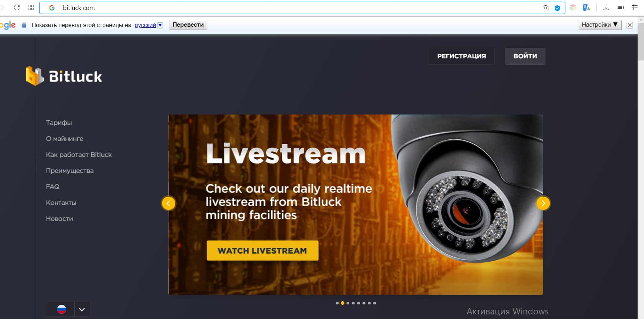This screenshot has width=644, height=319.
Task: Click the Russian flag language icon
Action: [61, 309]
